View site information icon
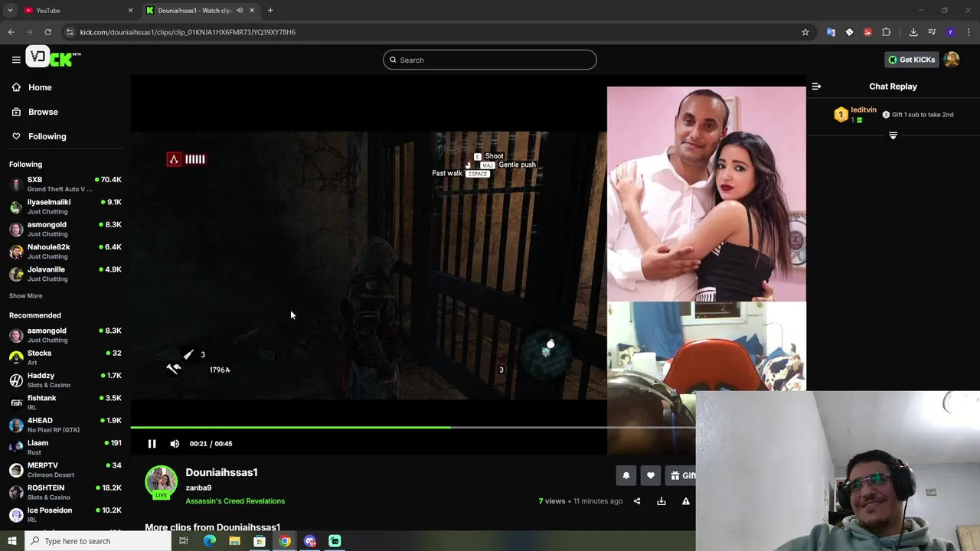This screenshot has width=980, height=551. click(x=70, y=32)
